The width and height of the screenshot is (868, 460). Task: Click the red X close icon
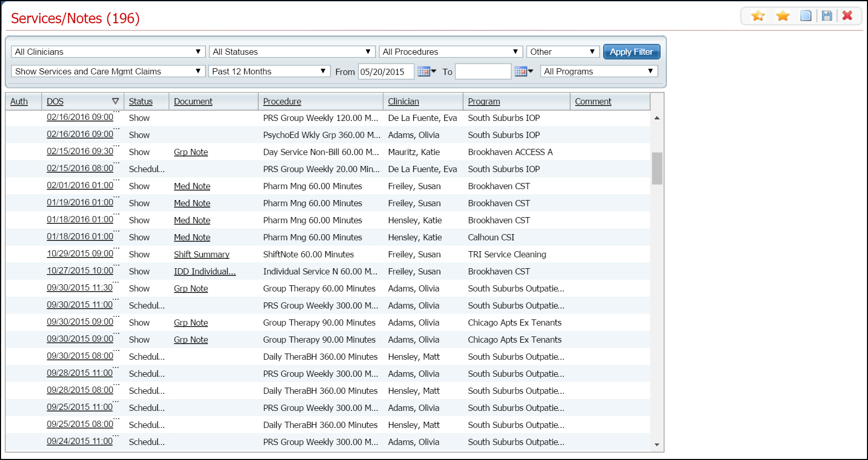(847, 16)
